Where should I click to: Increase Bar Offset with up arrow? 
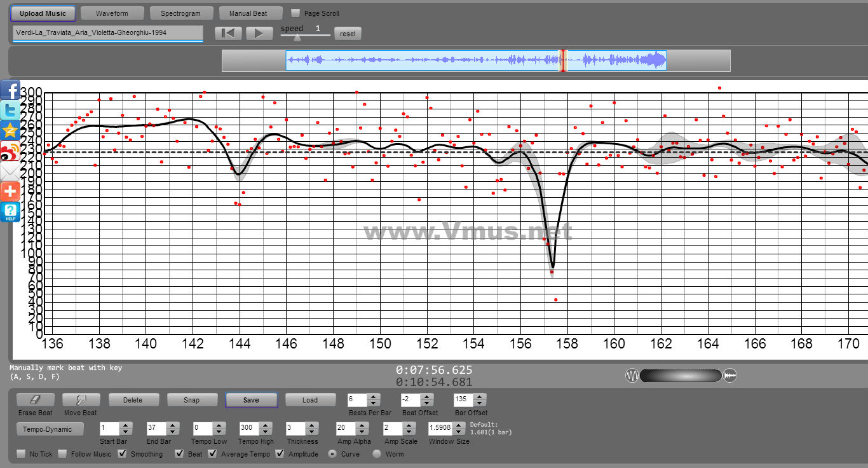[481, 397]
